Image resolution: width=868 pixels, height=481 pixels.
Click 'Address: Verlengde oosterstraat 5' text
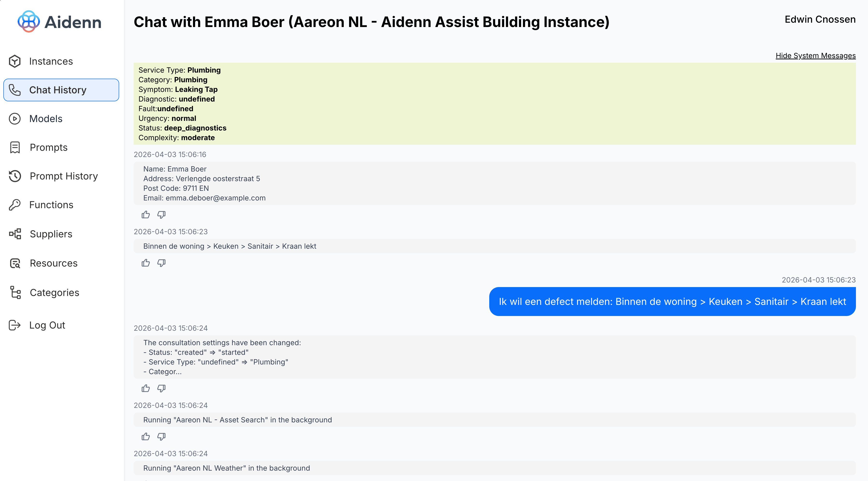coord(201,179)
